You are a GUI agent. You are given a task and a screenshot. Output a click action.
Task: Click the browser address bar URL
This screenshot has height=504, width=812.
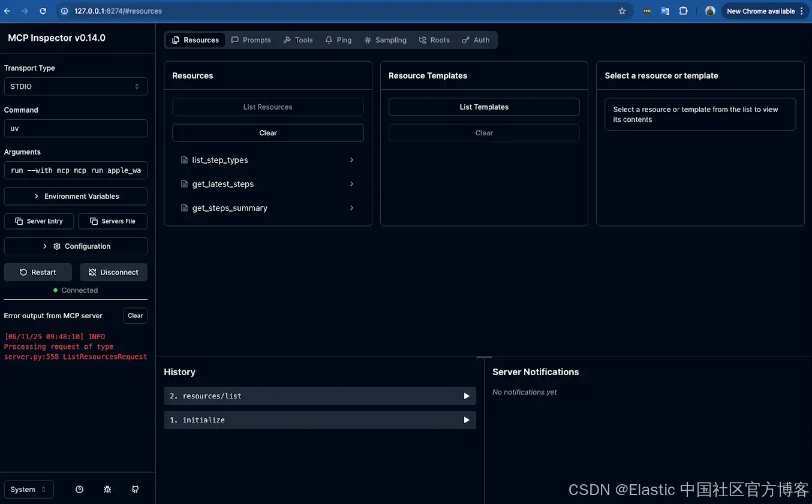[x=118, y=11]
